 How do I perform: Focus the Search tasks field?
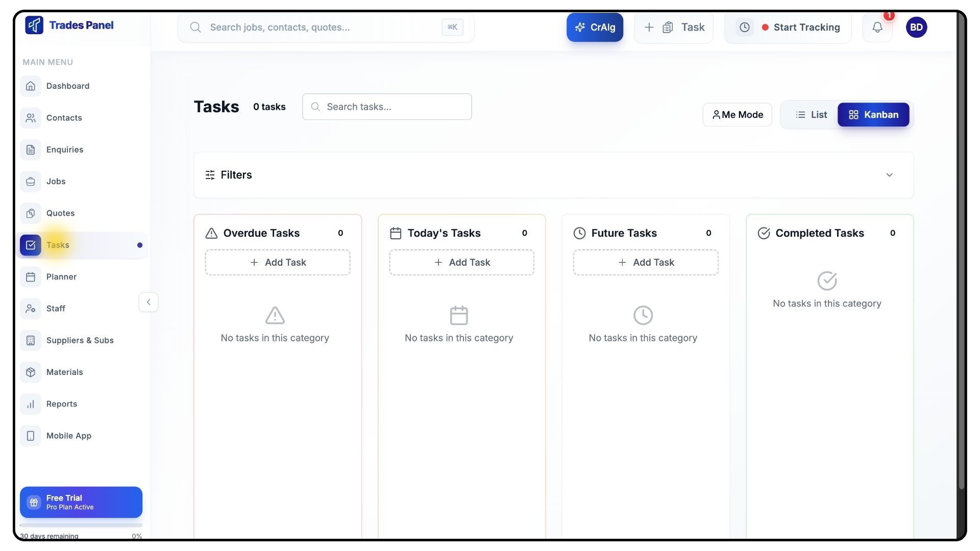click(393, 107)
